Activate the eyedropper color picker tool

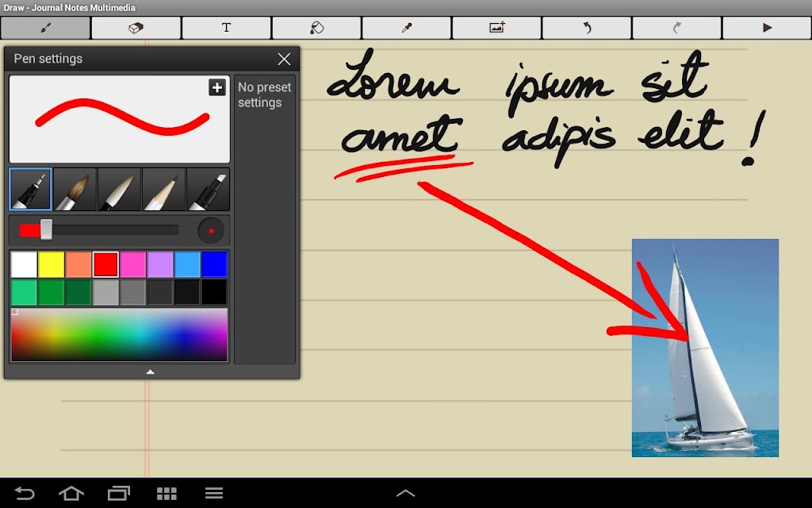407,28
